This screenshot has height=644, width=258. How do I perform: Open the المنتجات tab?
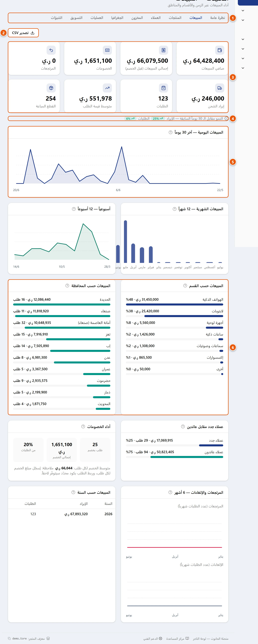coord(175,18)
